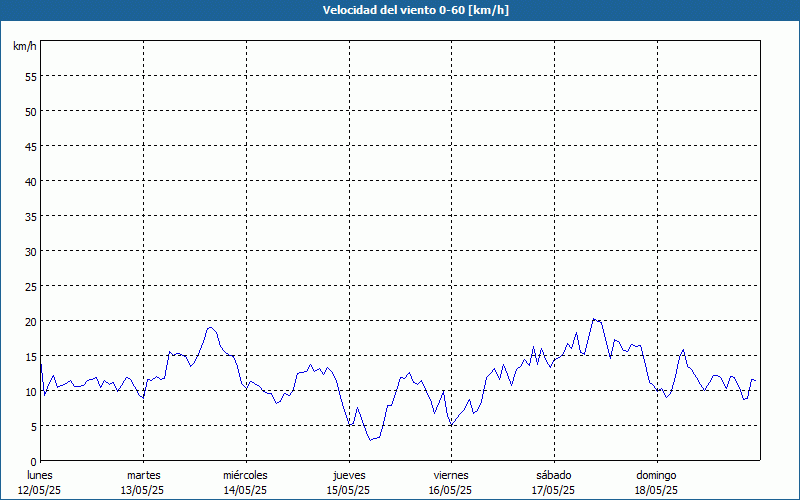The height and width of the screenshot is (500, 800).
Task: Click the chart title 'Velocidad del viento 0-60 [km/h]'
Action: [x=415, y=10]
